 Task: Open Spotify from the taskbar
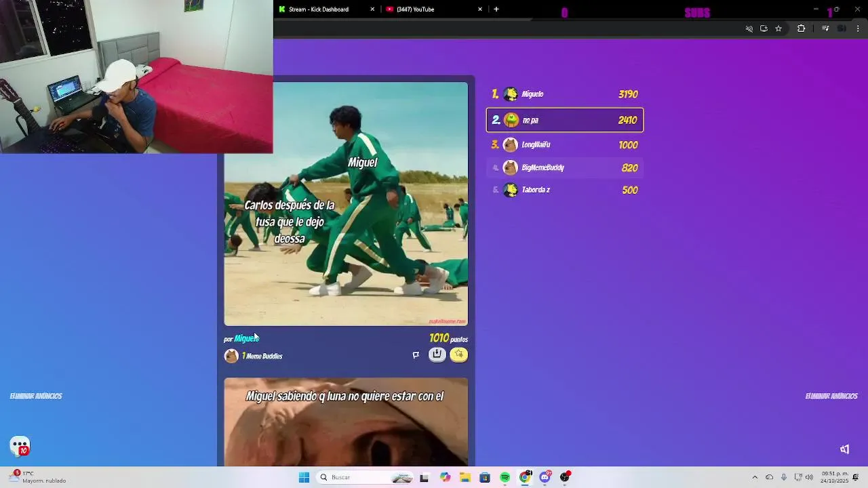coord(505,477)
